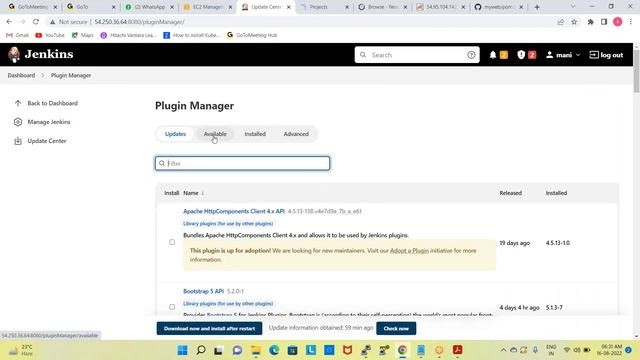Viewport: 640px width, 360px height.
Task: Click Chrome icon in taskbar
Action: pos(402,350)
